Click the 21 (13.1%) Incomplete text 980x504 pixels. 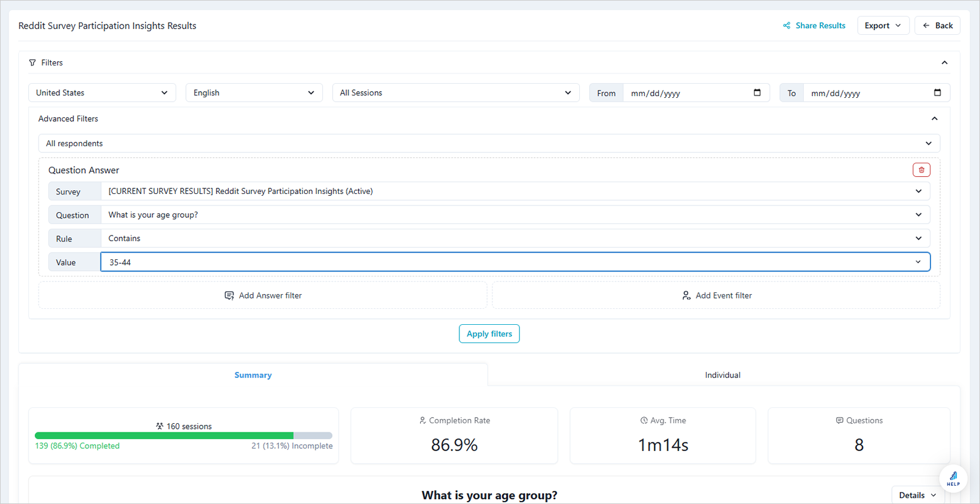(x=292, y=446)
